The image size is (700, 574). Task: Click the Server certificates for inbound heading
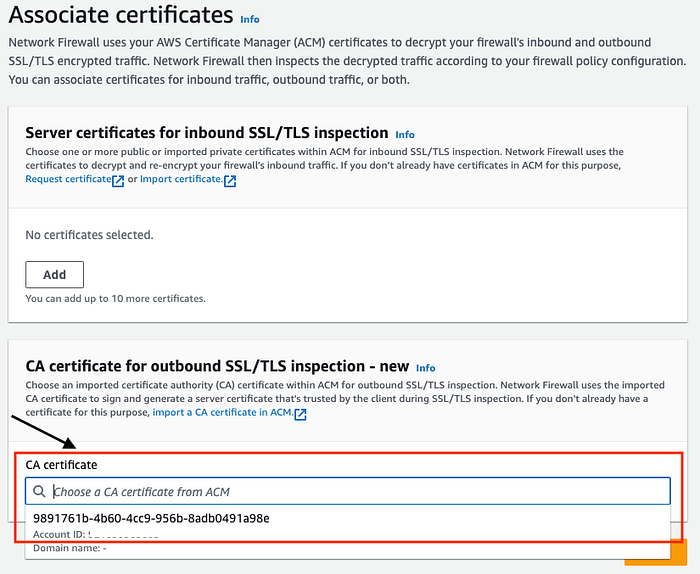pos(207,133)
